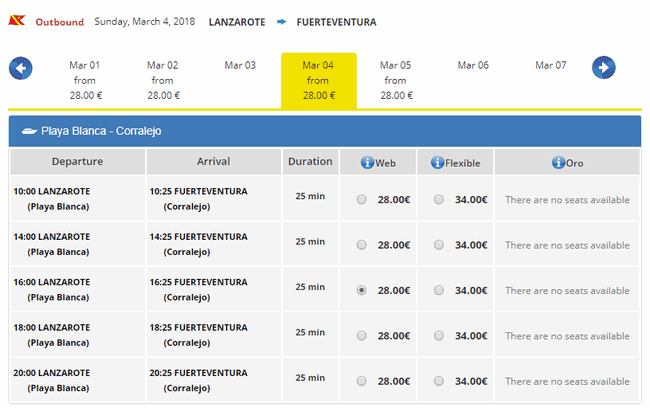Click the Playa Blanca - Corralejo route header
Viewport: 650px width, 408px height.
(x=325, y=131)
